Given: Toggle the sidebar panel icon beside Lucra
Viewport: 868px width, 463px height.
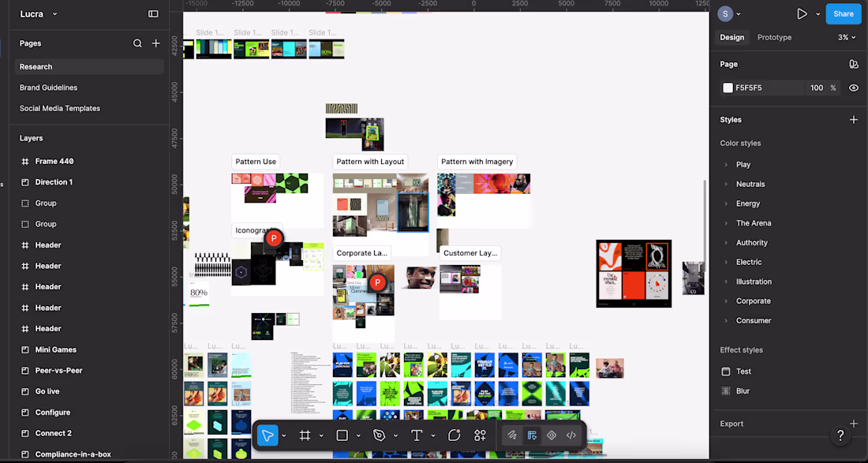Looking at the screenshot, I should tap(153, 14).
